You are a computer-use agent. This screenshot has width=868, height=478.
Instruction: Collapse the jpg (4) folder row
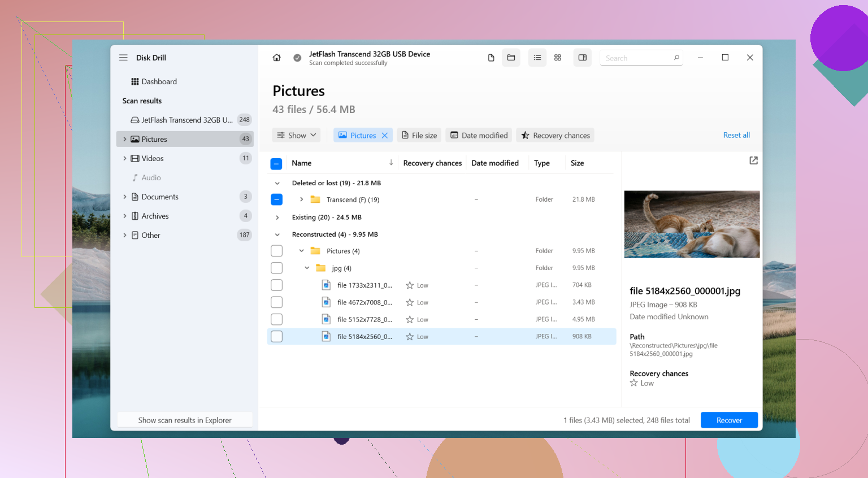307,268
